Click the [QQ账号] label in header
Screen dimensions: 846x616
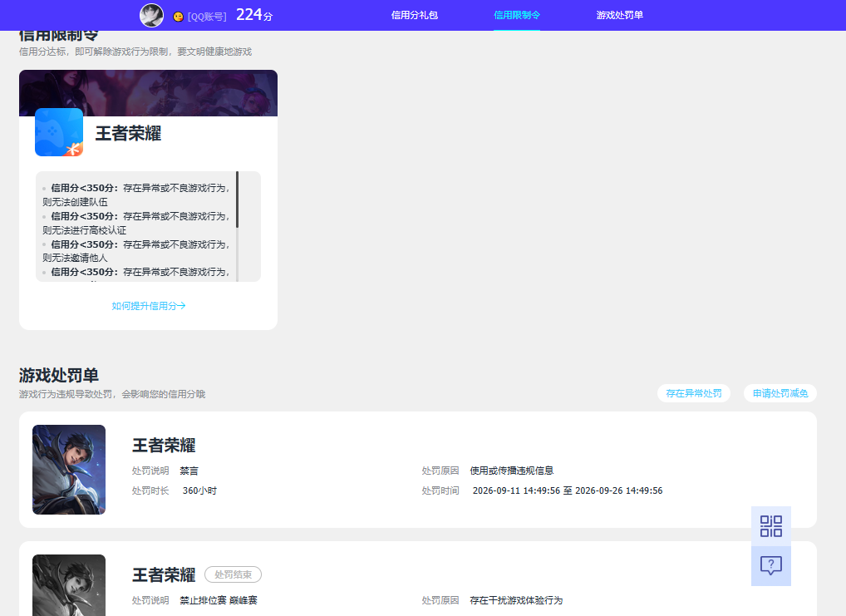click(x=207, y=17)
